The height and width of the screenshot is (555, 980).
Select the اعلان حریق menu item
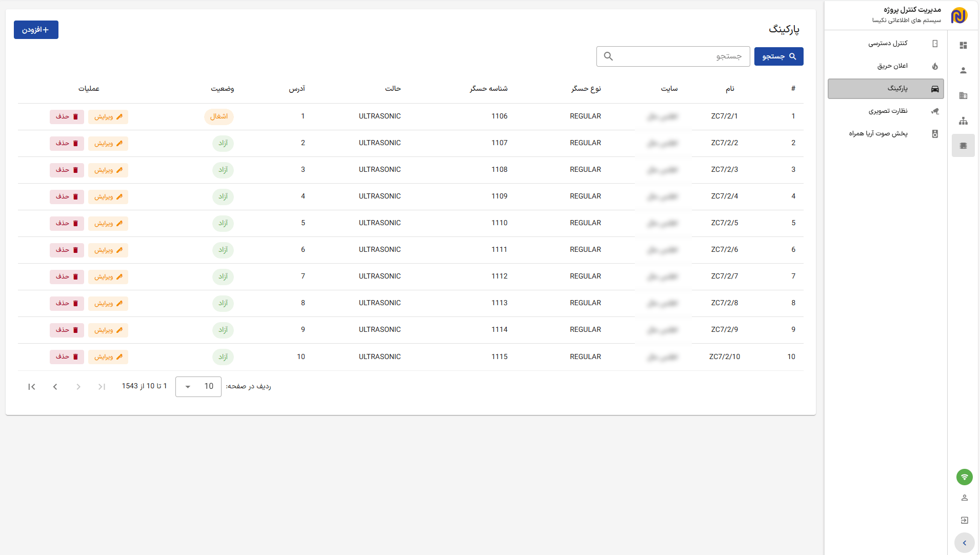pos(892,66)
